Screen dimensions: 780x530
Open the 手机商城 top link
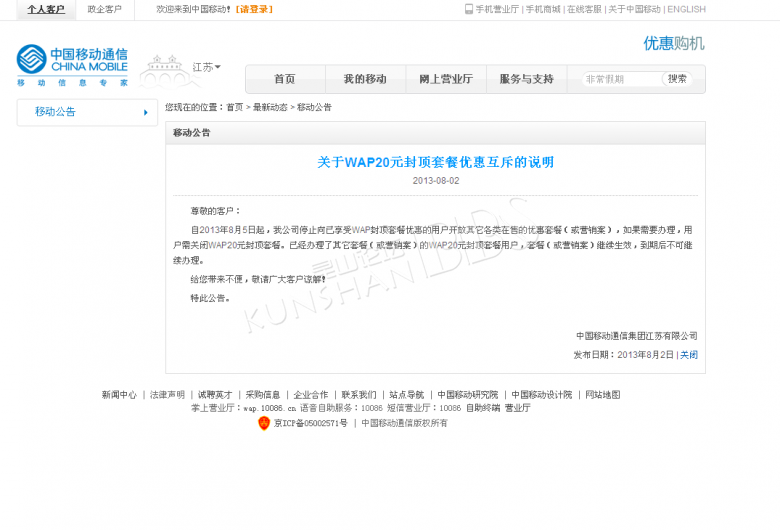coord(543,9)
